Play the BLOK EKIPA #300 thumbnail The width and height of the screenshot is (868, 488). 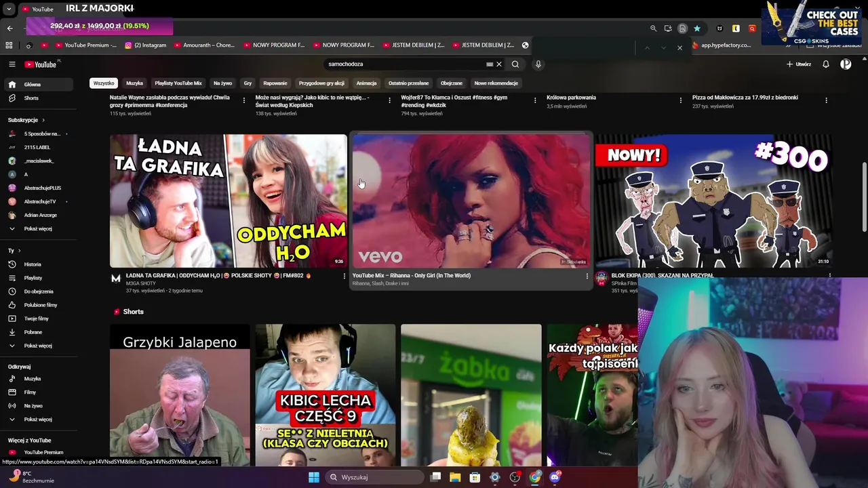point(713,201)
